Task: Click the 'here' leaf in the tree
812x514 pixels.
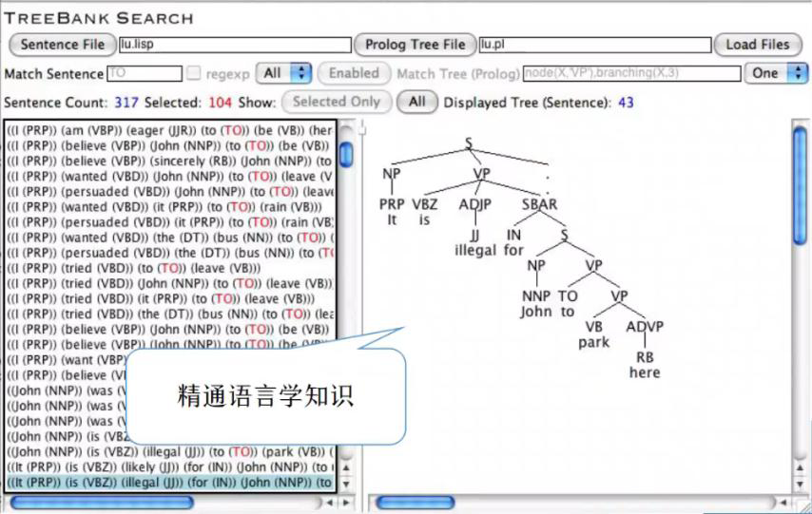Action: click(x=645, y=372)
